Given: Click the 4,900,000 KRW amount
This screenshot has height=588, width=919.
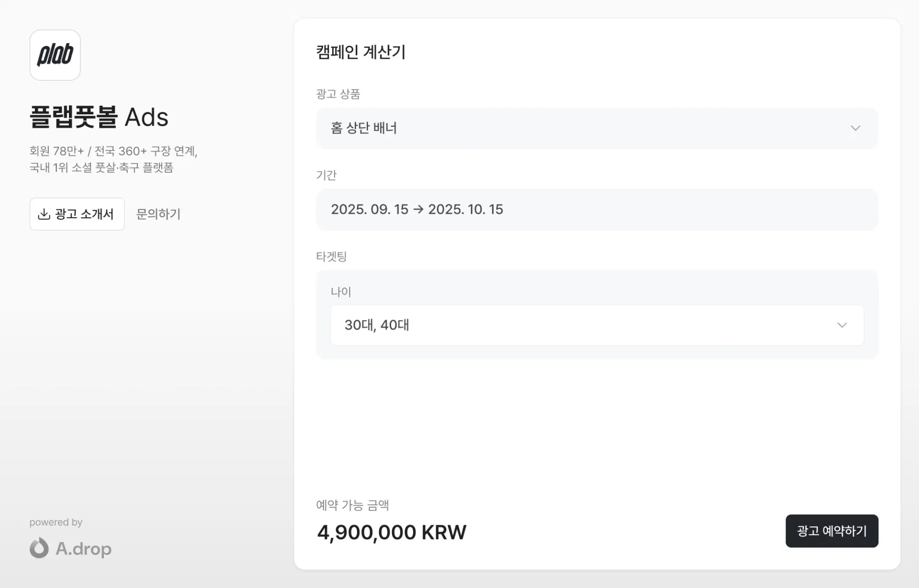Looking at the screenshot, I should click(392, 532).
